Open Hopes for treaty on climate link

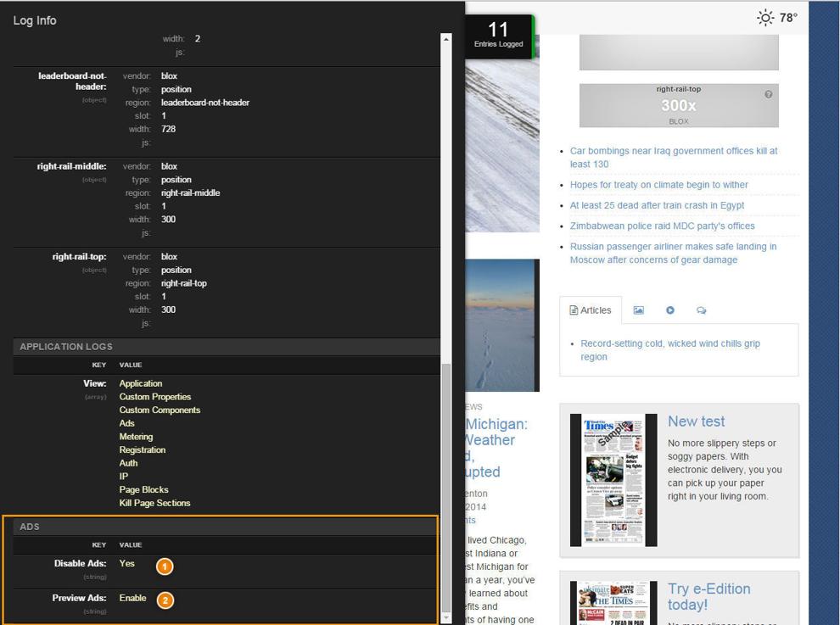659,185
